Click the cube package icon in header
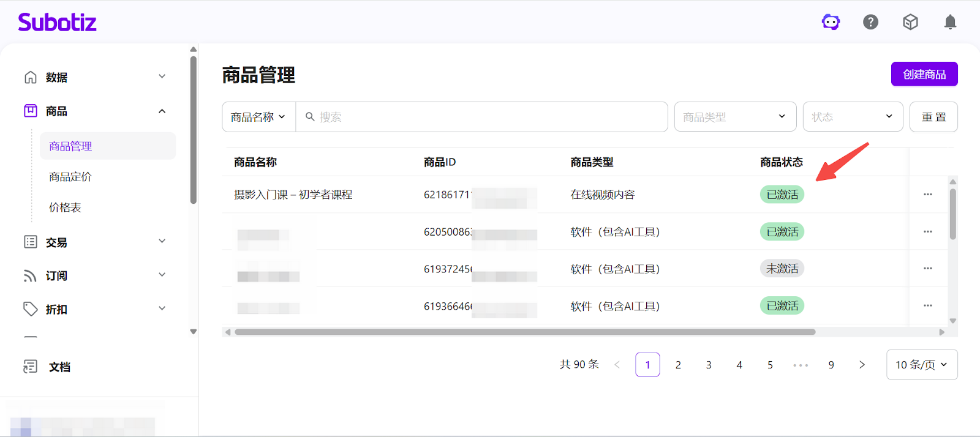Image resolution: width=980 pixels, height=437 pixels. click(910, 23)
